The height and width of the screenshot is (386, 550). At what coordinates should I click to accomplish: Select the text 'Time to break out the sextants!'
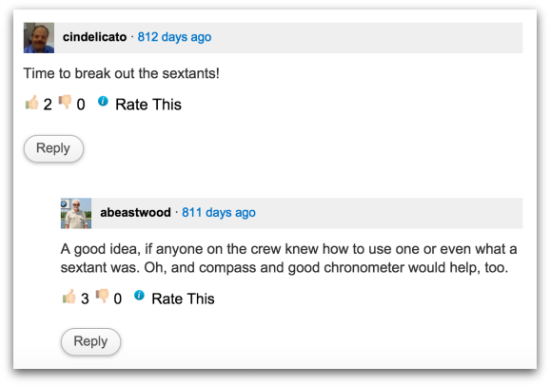(x=121, y=74)
